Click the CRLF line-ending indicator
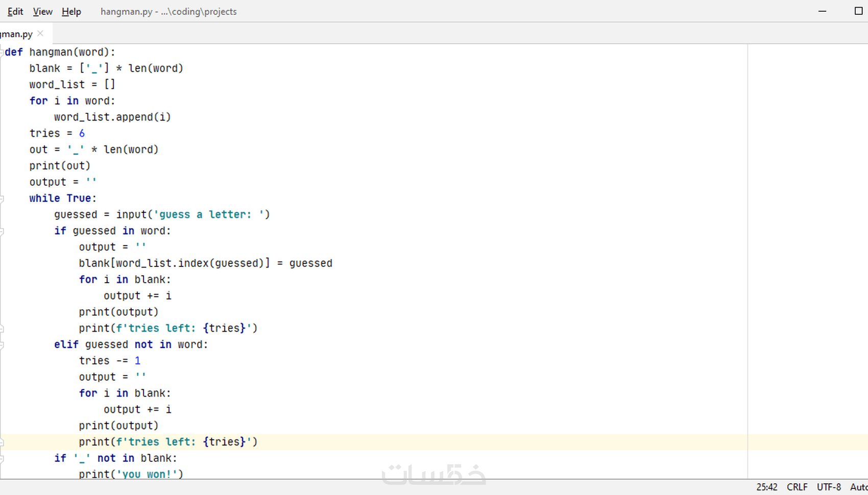 pyautogui.click(x=797, y=487)
